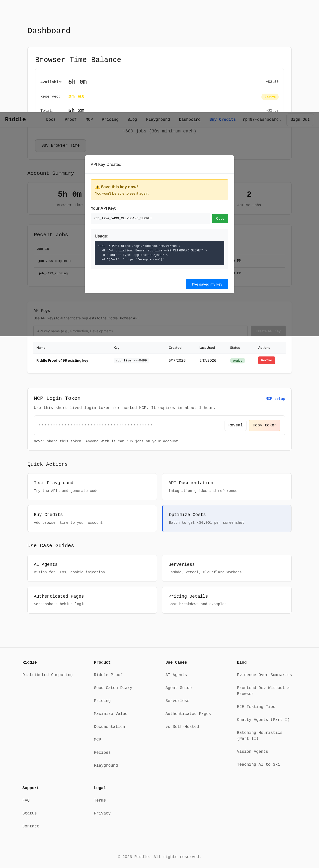
Task: Open the Buy Credits quick action card
Action: point(92,518)
